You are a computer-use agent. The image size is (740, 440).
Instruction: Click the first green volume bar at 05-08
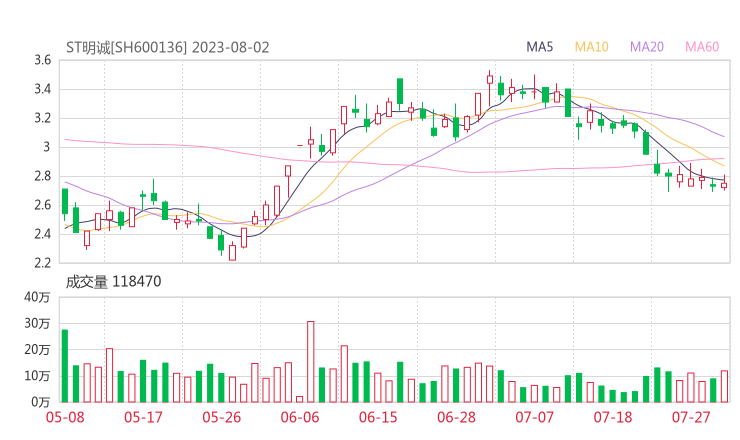(x=65, y=366)
